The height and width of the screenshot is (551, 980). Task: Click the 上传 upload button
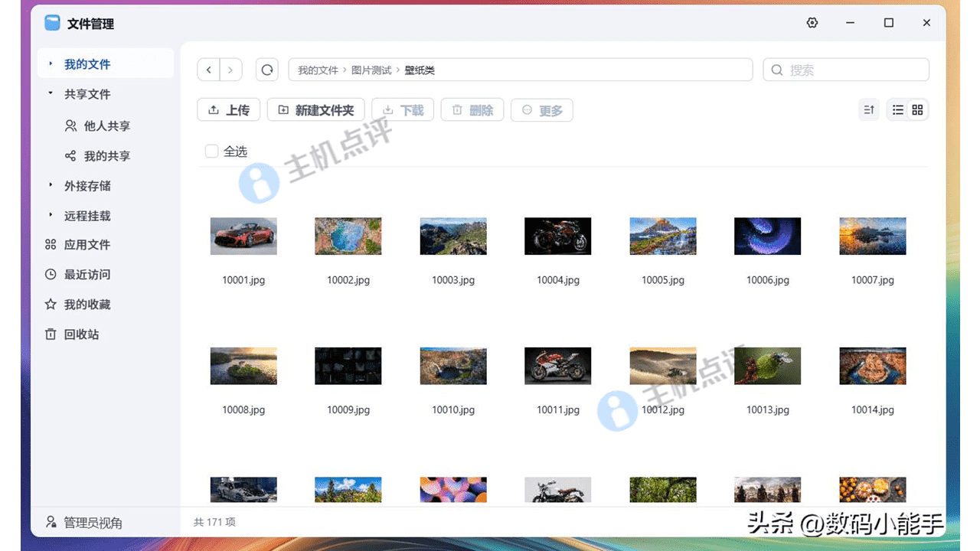[229, 110]
